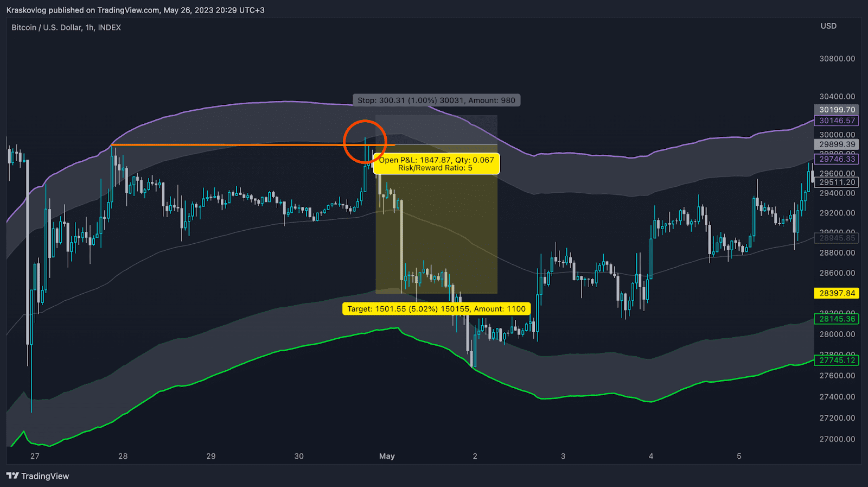
Task: Click the USD currency label
Action: [x=828, y=26]
